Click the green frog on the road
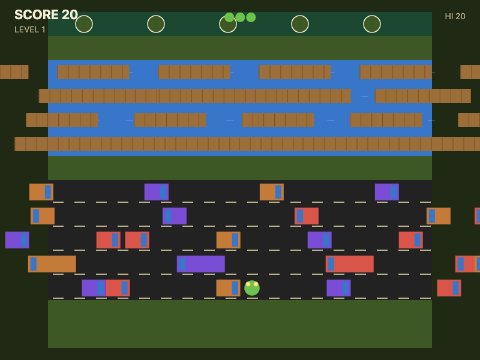This screenshot has width=480, height=360. click(252, 288)
